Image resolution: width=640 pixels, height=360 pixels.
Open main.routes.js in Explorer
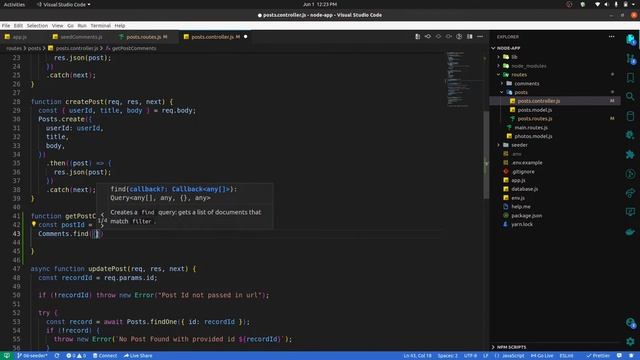tap(531, 127)
